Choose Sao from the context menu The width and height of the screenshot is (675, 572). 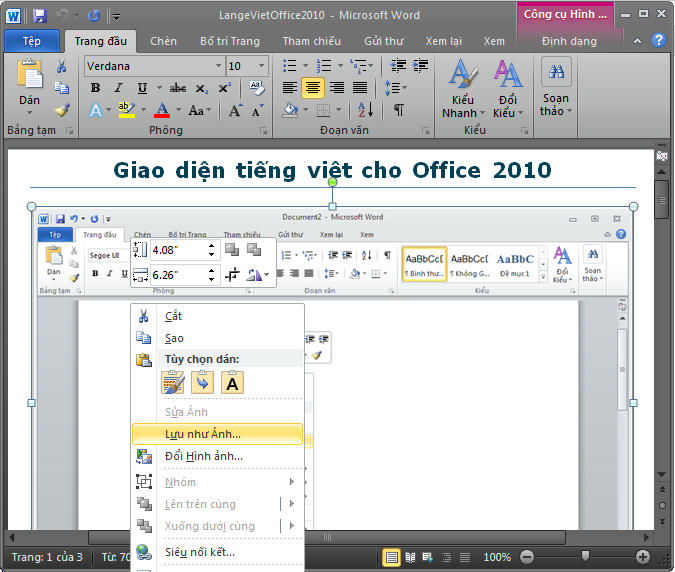point(217,338)
